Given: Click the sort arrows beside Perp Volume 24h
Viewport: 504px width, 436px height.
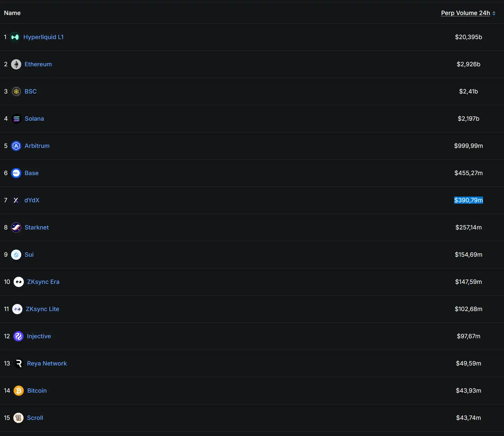Looking at the screenshot, I should [494, 13].
